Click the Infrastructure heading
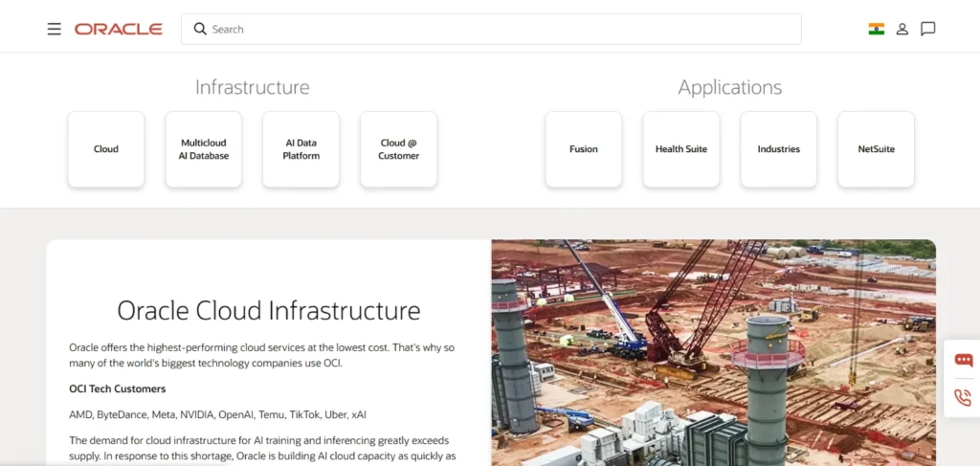980x466 pixels. click(253, 87)
